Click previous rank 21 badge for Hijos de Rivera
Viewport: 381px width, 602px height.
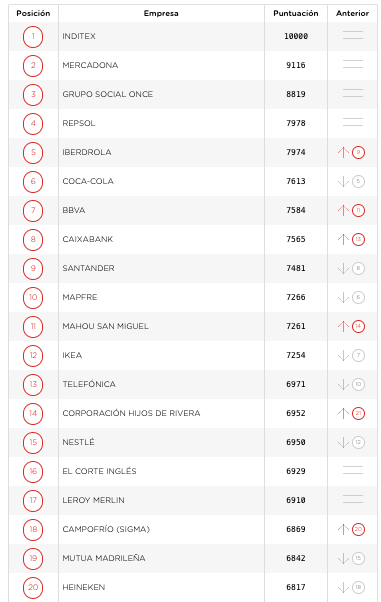(358, 413)
